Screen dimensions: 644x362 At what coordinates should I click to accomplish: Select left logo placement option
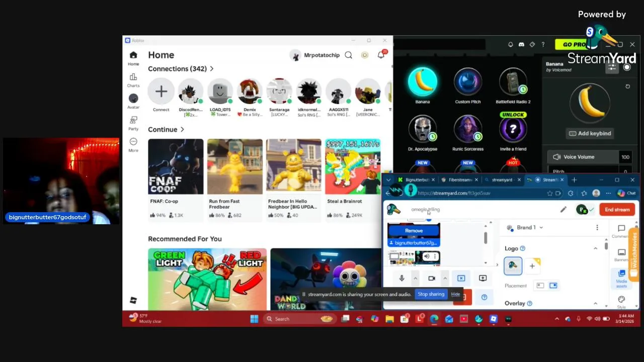pos(540,286)
